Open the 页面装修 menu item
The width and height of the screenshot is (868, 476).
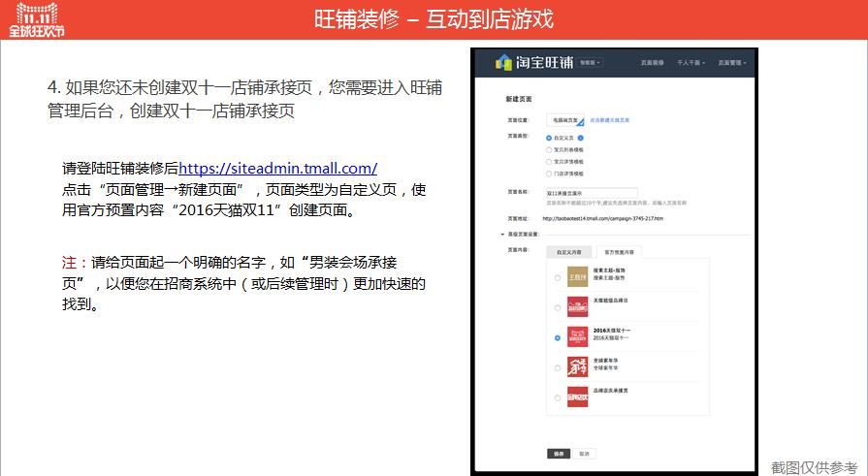tap(652, 63)
